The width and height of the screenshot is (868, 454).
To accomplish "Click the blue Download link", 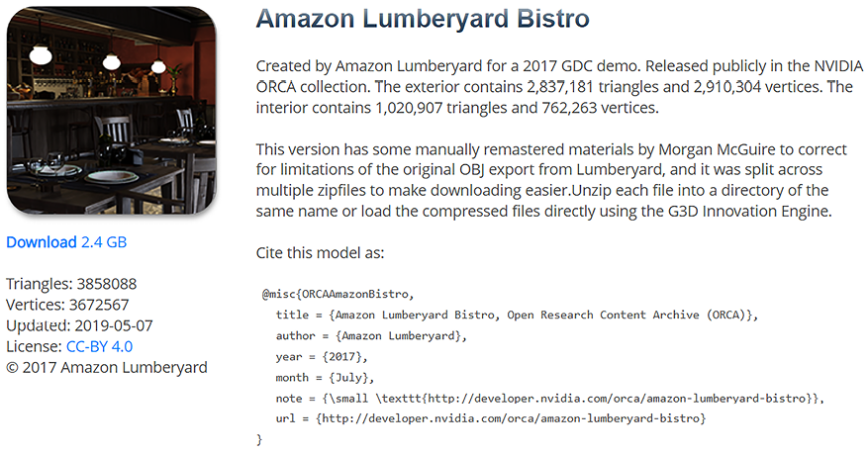I will tap(41, 242).
